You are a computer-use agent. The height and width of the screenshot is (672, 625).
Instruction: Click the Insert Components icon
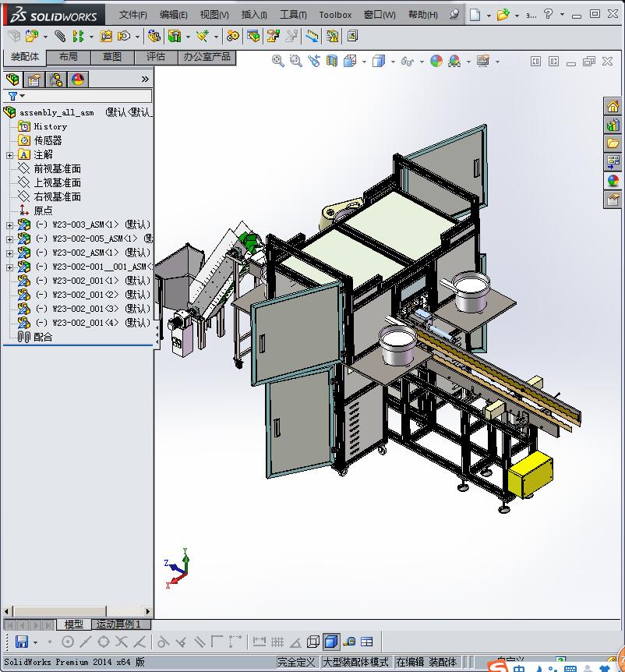[31, 36]
